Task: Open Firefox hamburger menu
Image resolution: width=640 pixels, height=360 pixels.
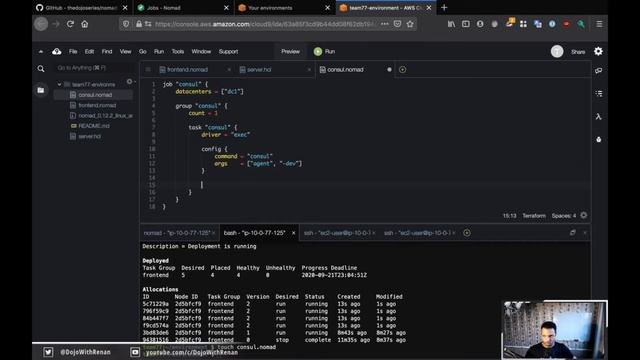Action: point(599,24)
